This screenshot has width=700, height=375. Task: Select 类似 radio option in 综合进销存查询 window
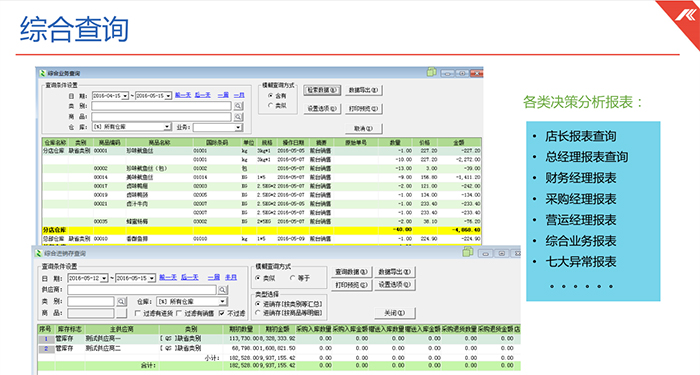258,278
